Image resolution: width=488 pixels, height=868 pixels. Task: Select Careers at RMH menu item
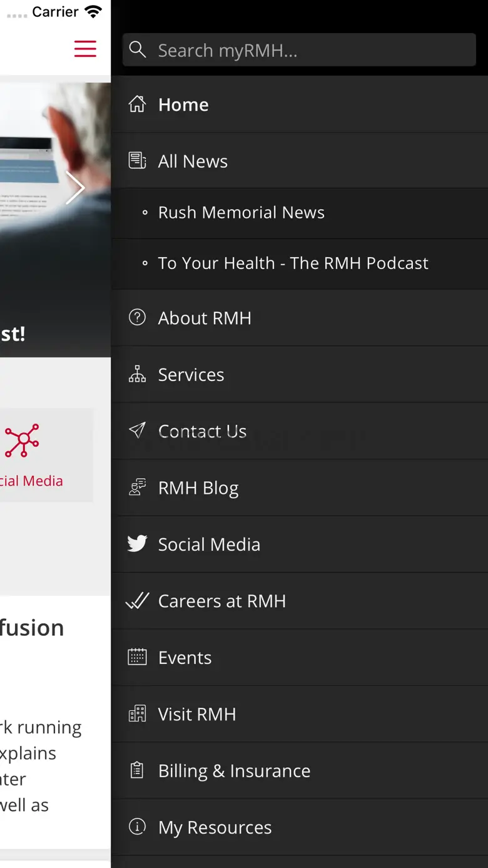pyautogui.click(x=221, y=601)
